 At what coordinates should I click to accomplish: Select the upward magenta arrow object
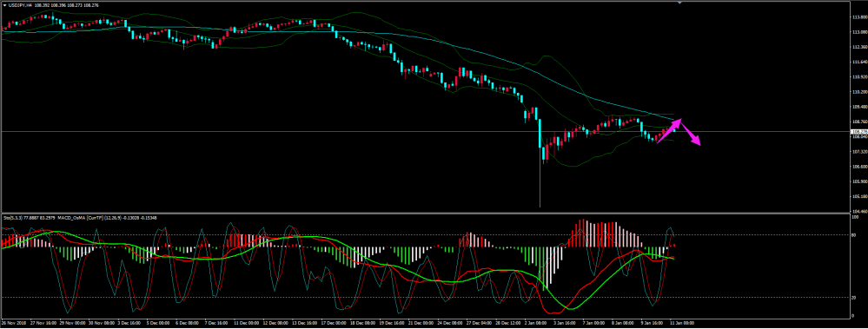point(669,132)
